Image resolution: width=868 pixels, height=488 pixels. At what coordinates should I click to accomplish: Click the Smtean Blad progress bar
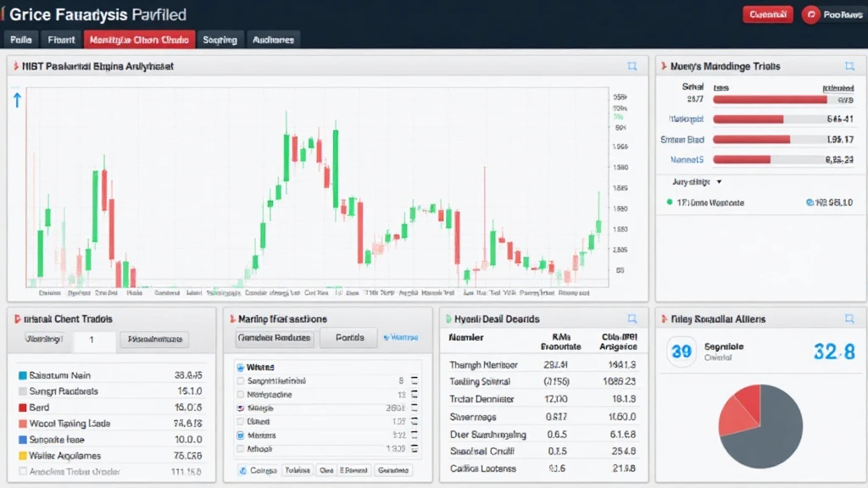coord(782,140)
